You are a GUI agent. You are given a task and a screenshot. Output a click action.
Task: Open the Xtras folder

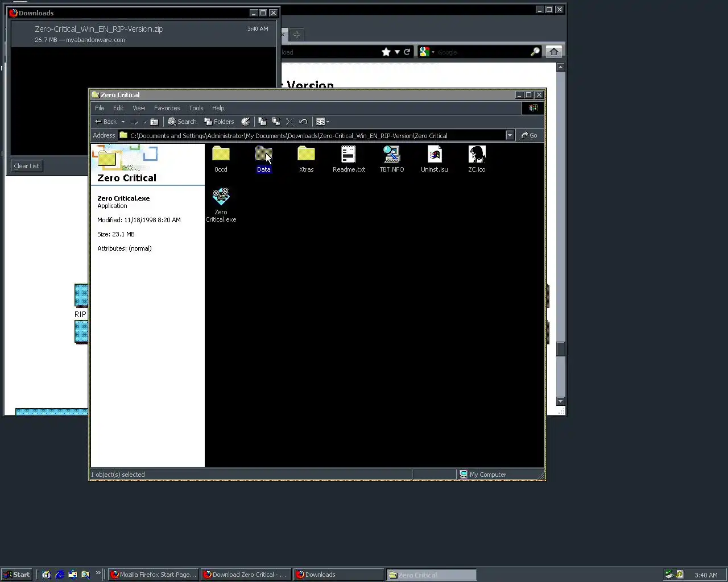(306, 159)
